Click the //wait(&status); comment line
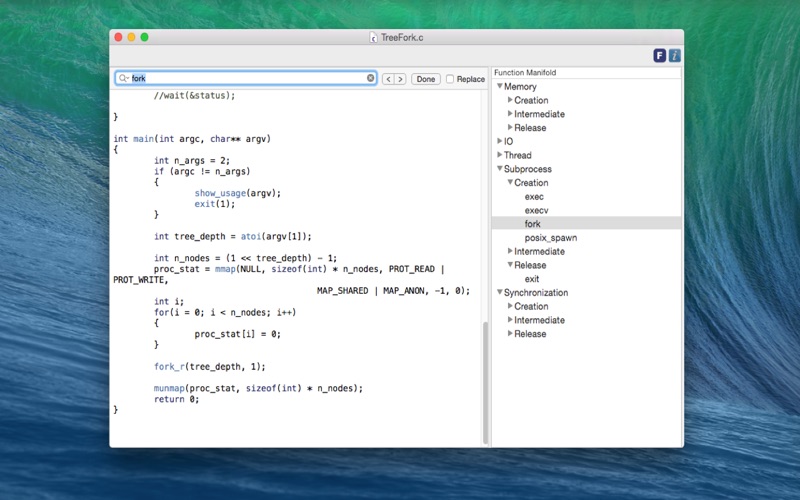 tap(194, 95)
